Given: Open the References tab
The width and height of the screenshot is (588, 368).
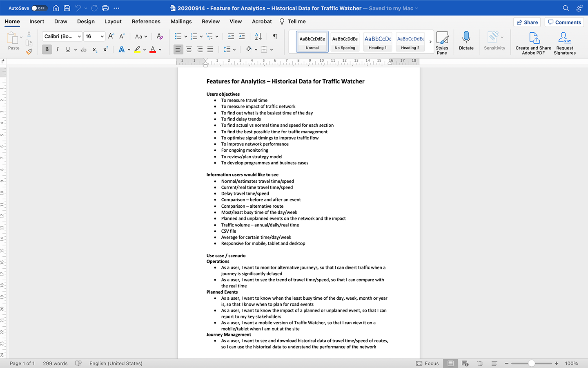Looking at the screenshot, I should tap(146, 21).
